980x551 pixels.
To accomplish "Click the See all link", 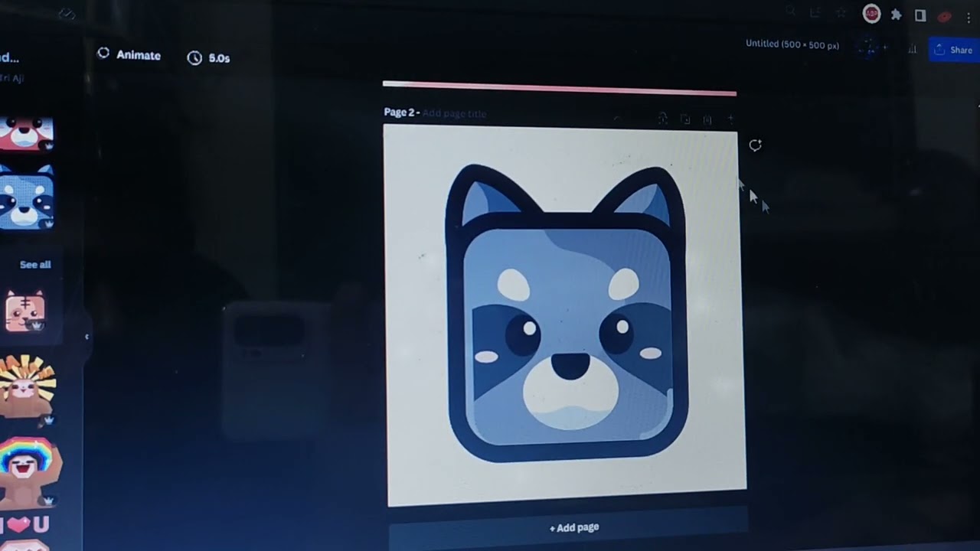I will coord(35,265).
